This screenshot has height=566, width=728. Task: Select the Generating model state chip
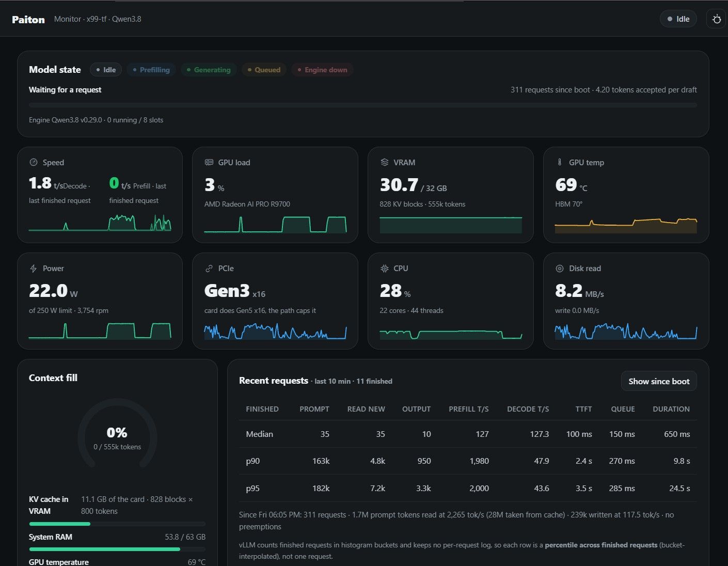209,70
